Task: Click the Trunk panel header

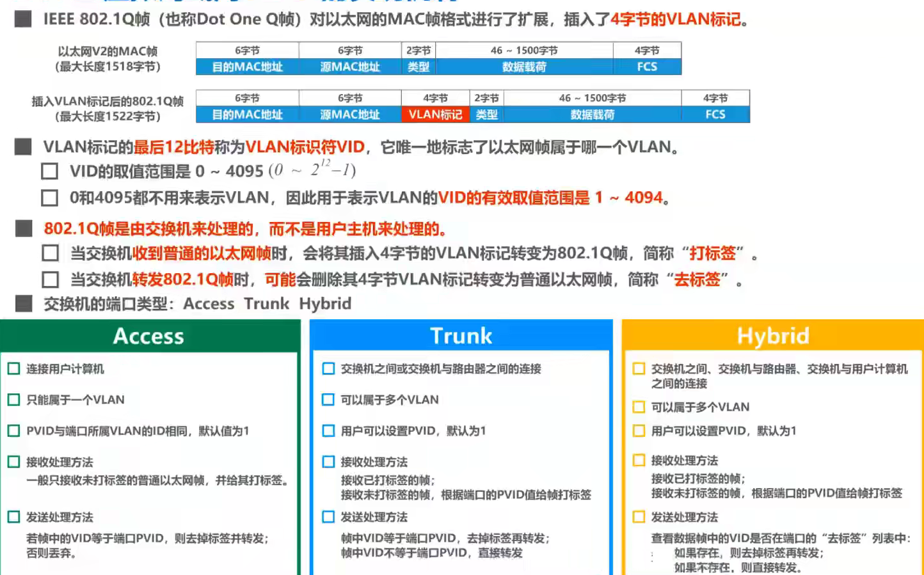Action: click(461, 336)
